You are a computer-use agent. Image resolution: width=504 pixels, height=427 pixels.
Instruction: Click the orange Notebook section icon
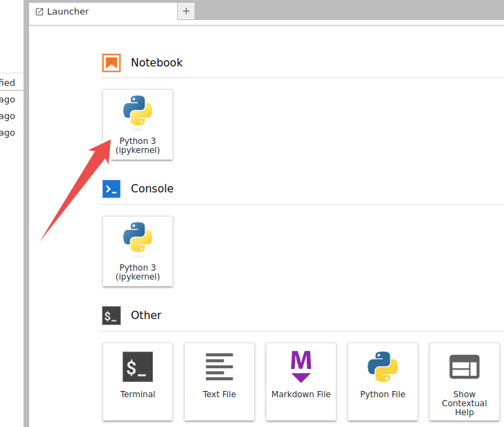tap(111, 63)
